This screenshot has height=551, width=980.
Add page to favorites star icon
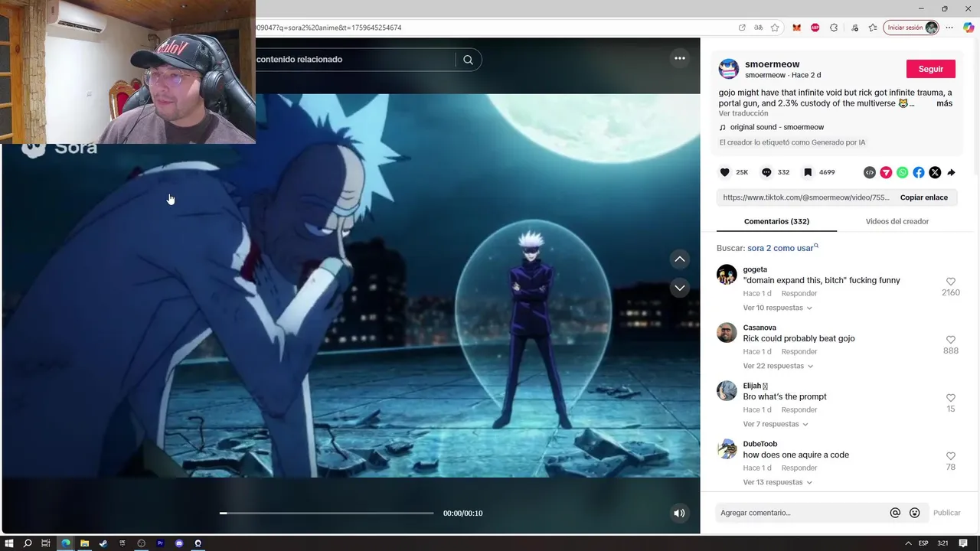click(x=775, y=28)
